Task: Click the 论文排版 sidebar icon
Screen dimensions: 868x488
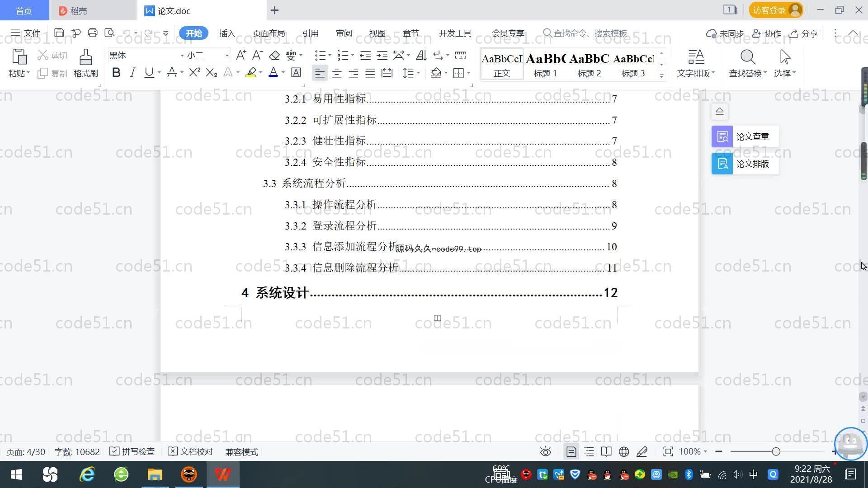Action: [722, 164]
